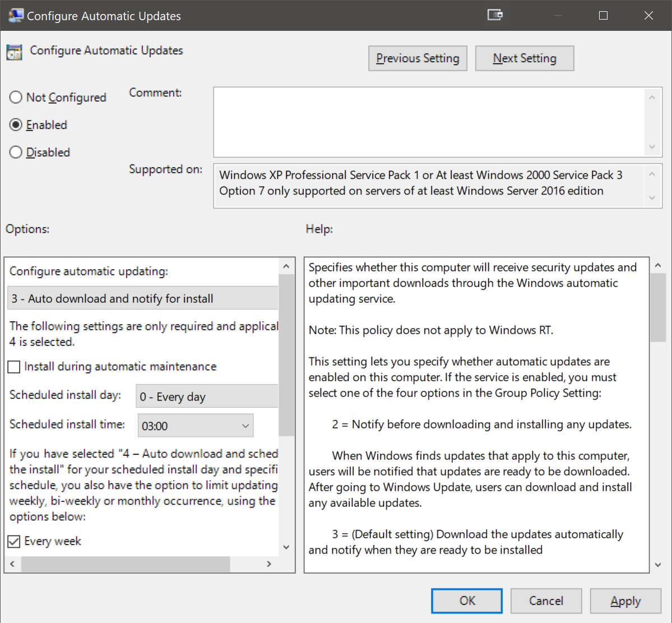This screenshot has width=672, height=623.
Task: Select the Enabled radio button
Action: [x=16, y=124]
